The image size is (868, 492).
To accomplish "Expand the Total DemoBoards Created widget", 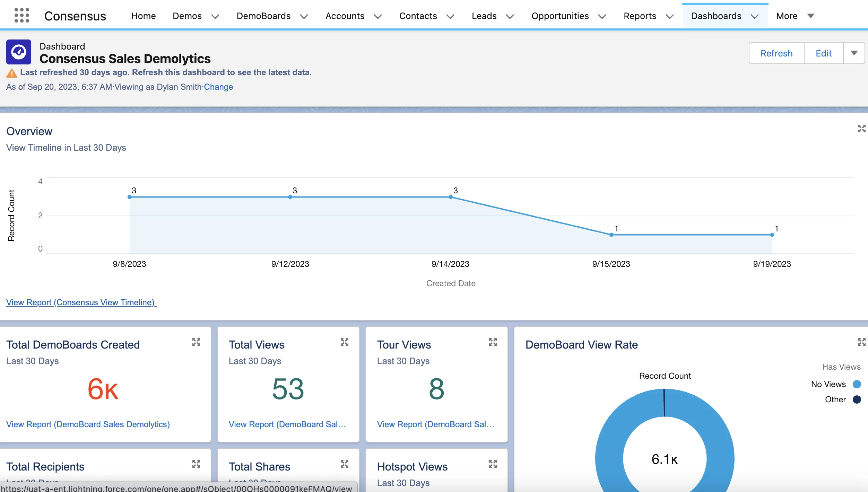I will click(x=196, y=342).
